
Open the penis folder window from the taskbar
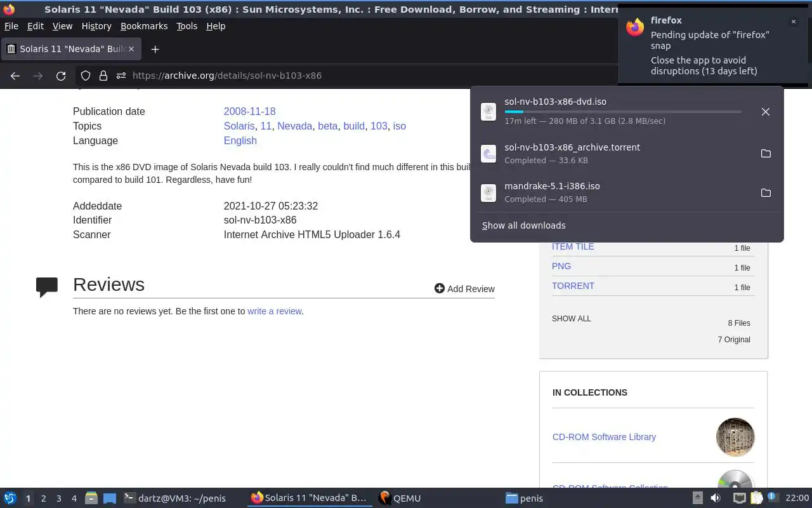pyautogui.click(x=565, y=498)
